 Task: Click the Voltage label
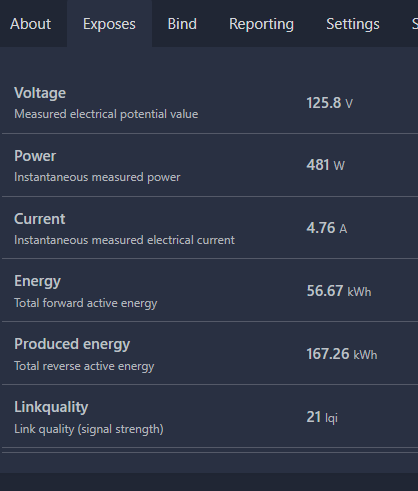40,93
